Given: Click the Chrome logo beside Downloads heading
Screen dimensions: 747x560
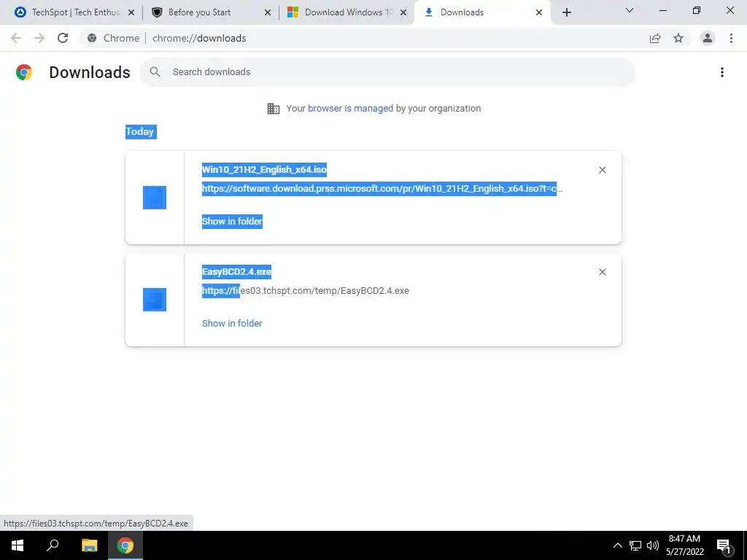Looking at the screenshot, I should coord(24,72).
